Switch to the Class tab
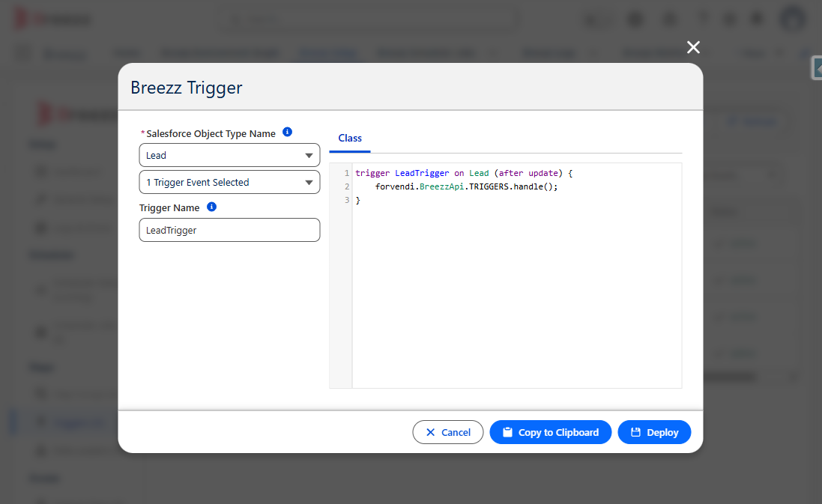Viewport: 822px width, 504px height. pyautogui.click(x=350, y=139)
